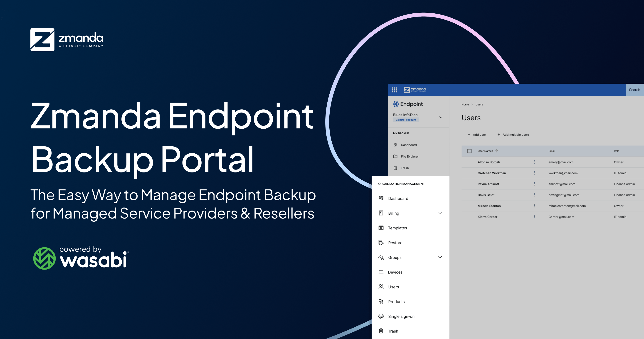The image size is (644, 339).
Task: Click email emery@mail.com
Action: 561,162
